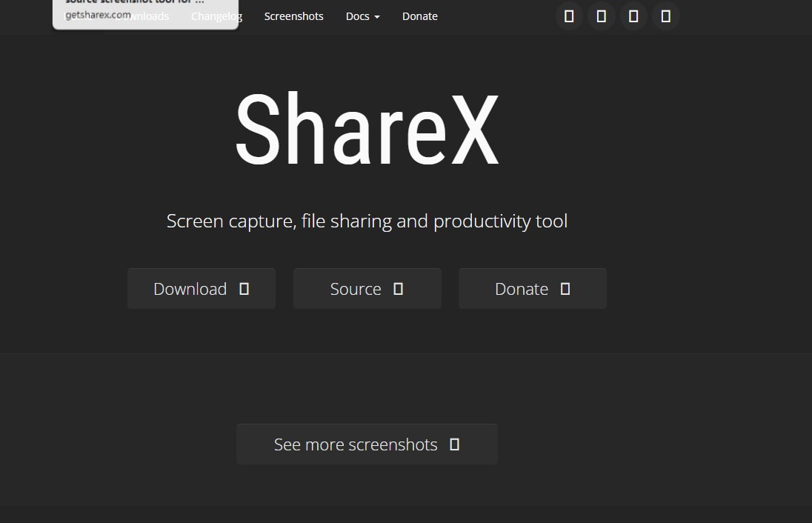
Task: Click the first circular icon in the navbar
Action: (569, 16)
